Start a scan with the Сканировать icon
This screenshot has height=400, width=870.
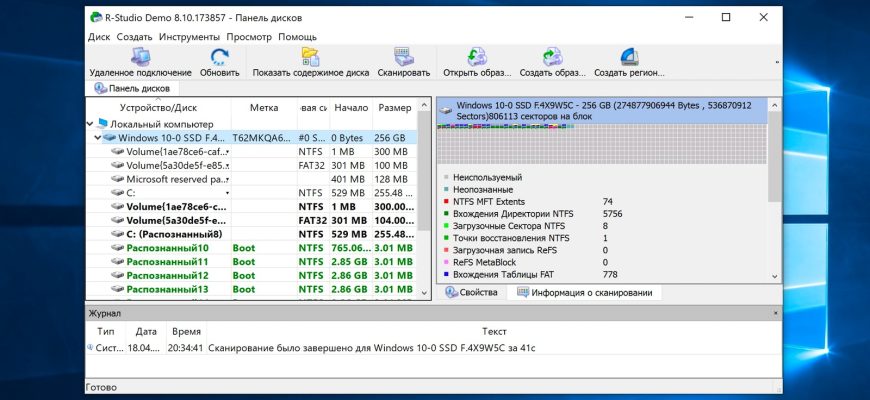[x=403, y=57]
